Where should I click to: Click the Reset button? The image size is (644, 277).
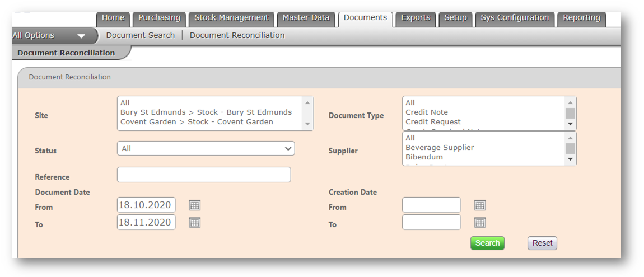click(542, 243)
